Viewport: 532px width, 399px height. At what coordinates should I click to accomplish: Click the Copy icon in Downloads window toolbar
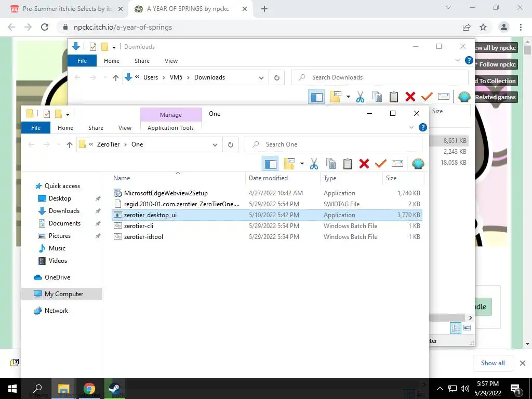[x=377, y=97]
